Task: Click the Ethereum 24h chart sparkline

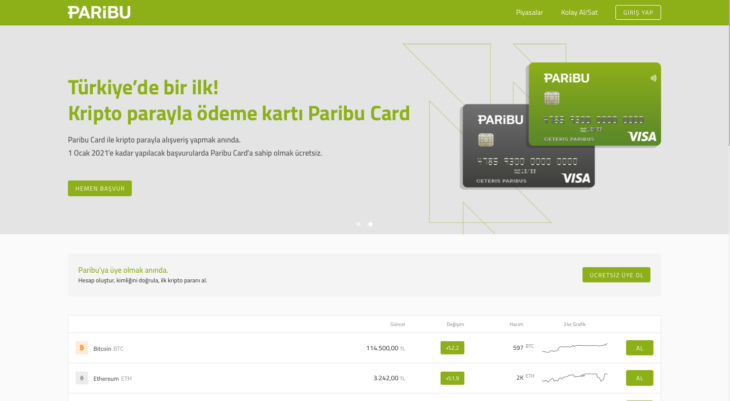Action: [x=575, y=377]
